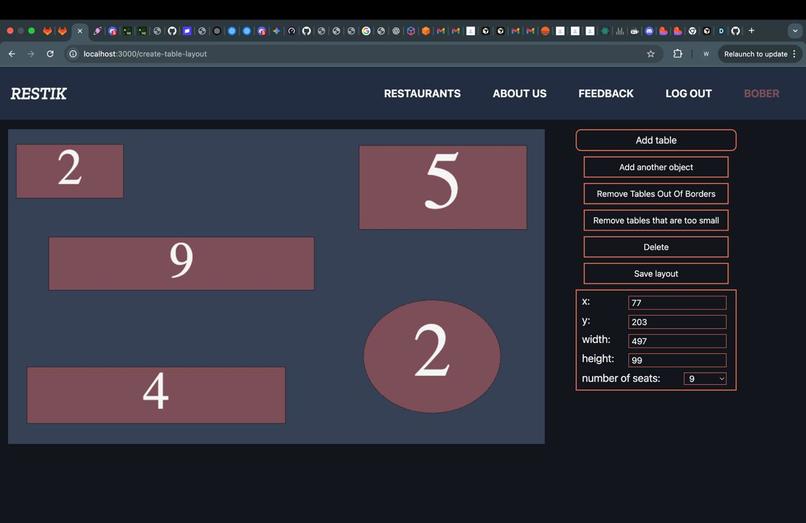Viewport: 806px width, 523px height.
Task: Focus the x coordinate field
Action: (x=677, y=302)
